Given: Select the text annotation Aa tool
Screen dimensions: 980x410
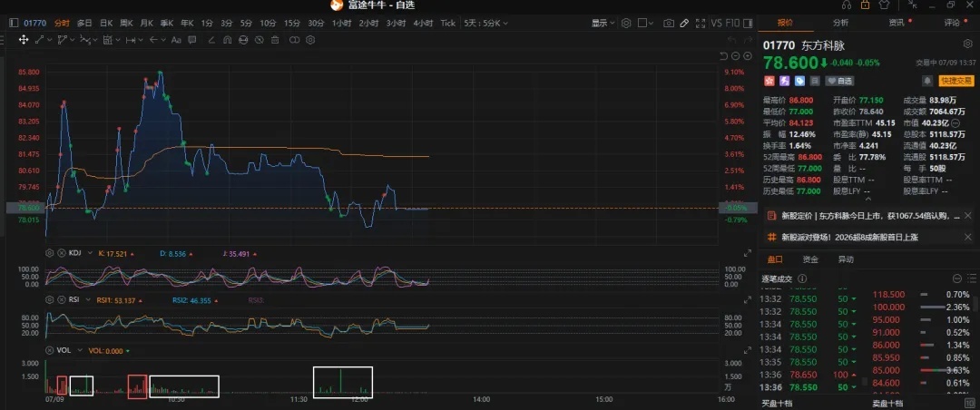Looking at the screenshot, I should coord(176,39).
